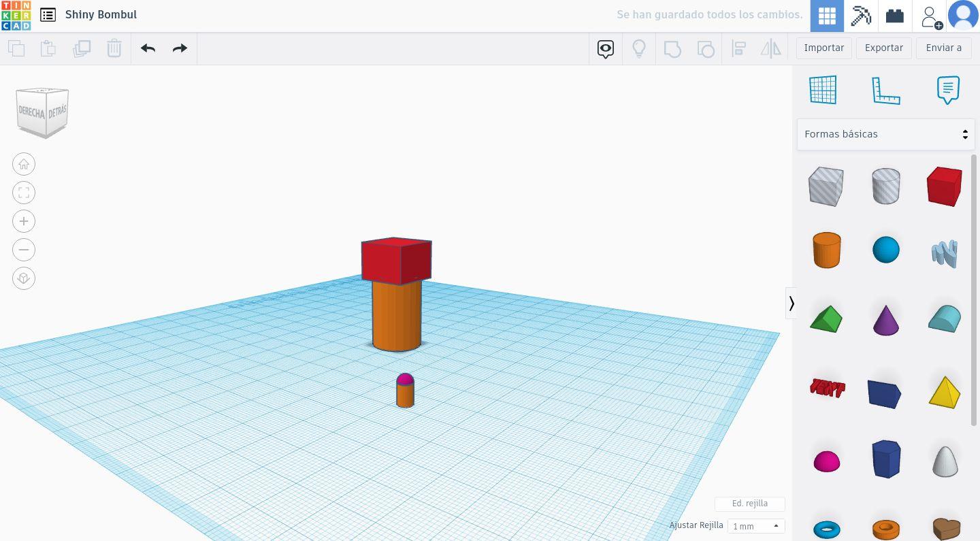Click the Paste toolbar icon
The width and height of the screenshot is (980, 541).
coord(48,48)
